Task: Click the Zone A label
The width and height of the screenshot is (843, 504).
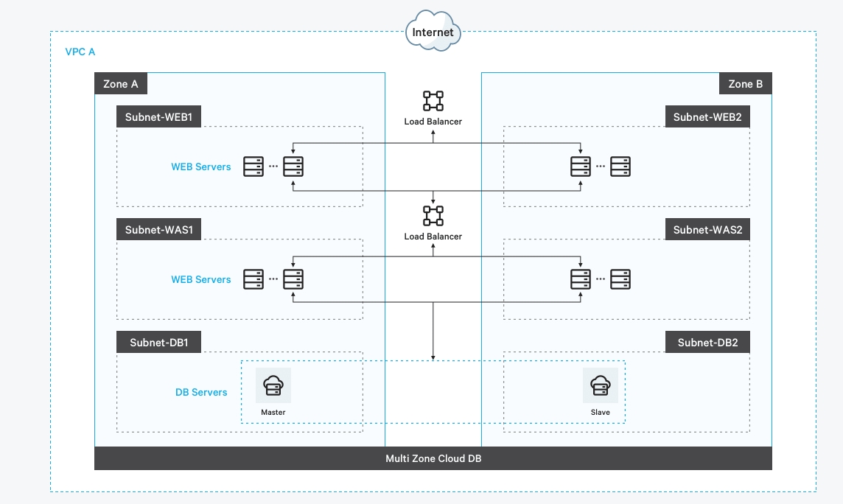Action: (x=121, y=84)
